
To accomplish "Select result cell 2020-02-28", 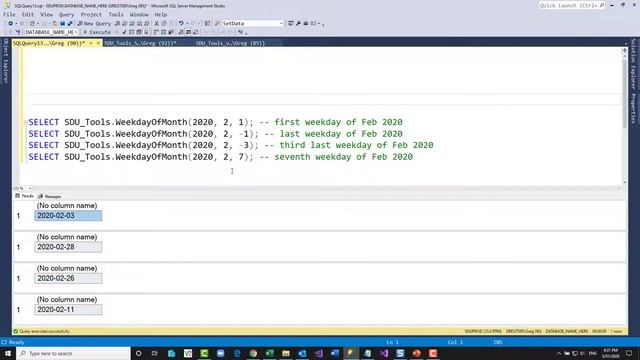I will click(x=68, y=247).
